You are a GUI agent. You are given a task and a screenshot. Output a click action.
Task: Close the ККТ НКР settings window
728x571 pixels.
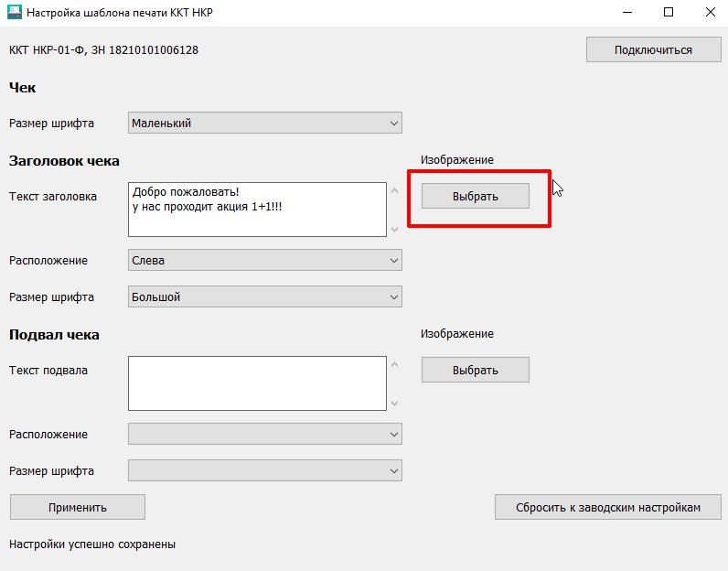[x=710, y=12]
